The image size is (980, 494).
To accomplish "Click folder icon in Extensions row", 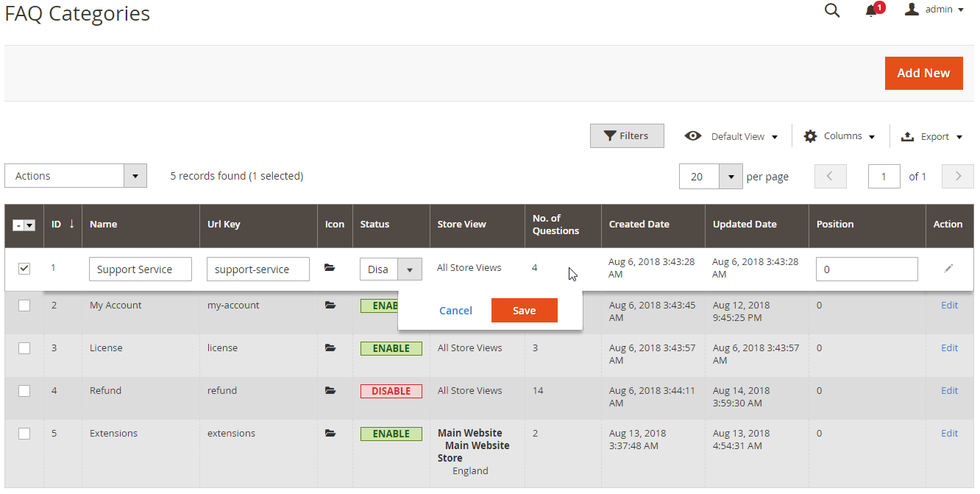I will (x=330, y=433).
